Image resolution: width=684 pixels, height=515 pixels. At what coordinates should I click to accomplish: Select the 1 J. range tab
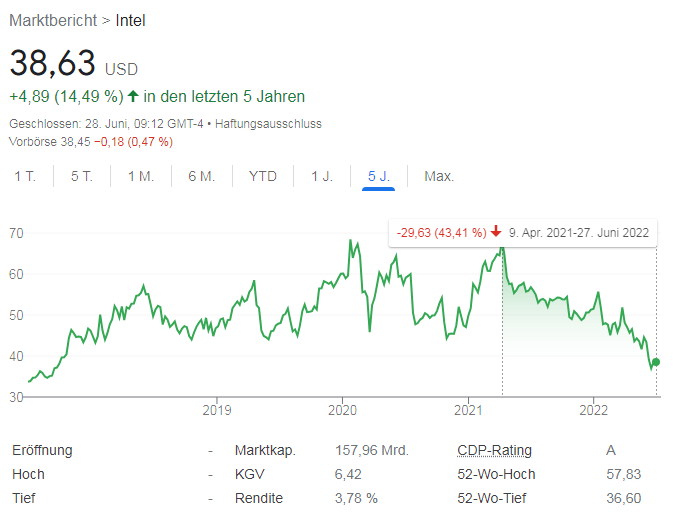[x=322, y=176]
